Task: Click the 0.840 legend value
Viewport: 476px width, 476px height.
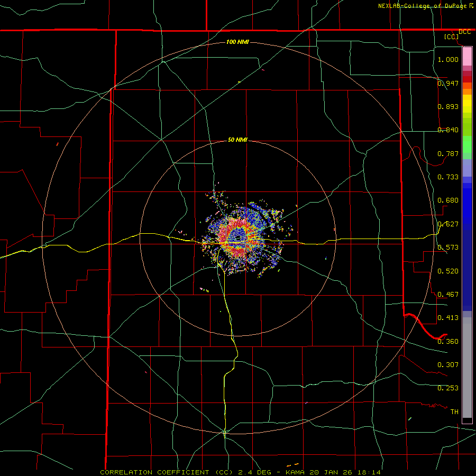Action: click(x=448, y=130)
